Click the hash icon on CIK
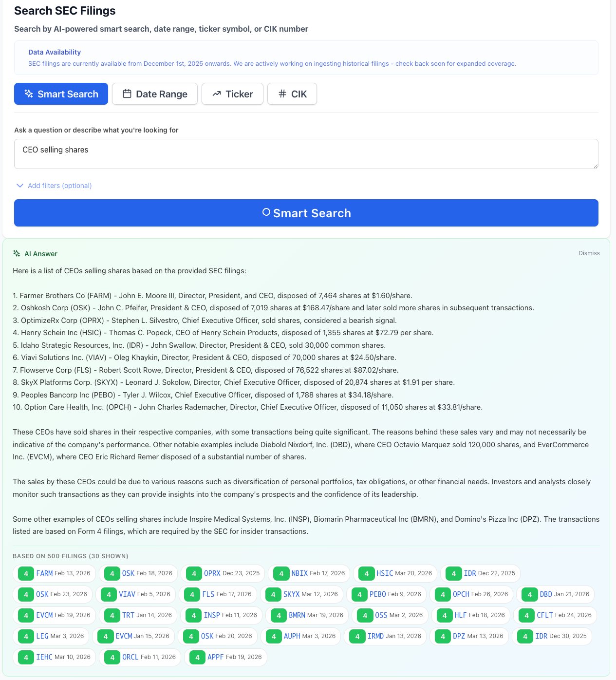This screenshot has height=680, width=616. point(281,94)
